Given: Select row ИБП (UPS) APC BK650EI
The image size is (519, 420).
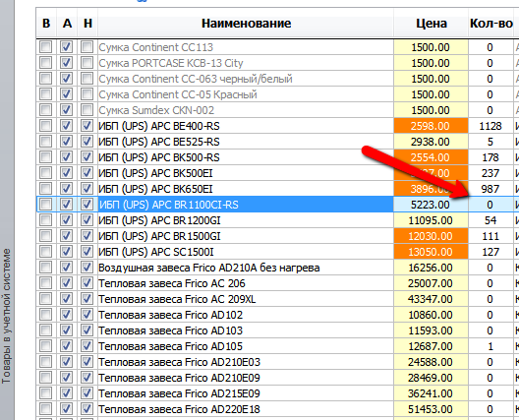Looking at the screenshot, I should (x=246, y=189).
